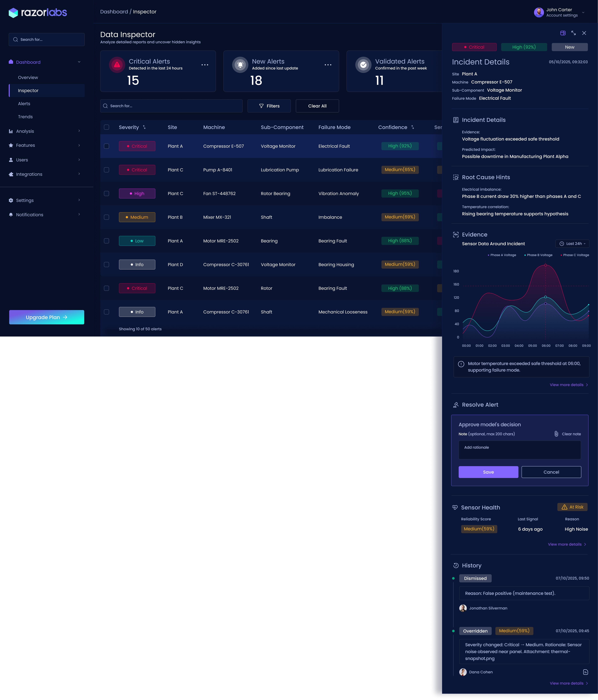The width and height of the screenshot is (598, 700).
Task: Expand the Features menu chevron
Action: click(x=79, y=145)
